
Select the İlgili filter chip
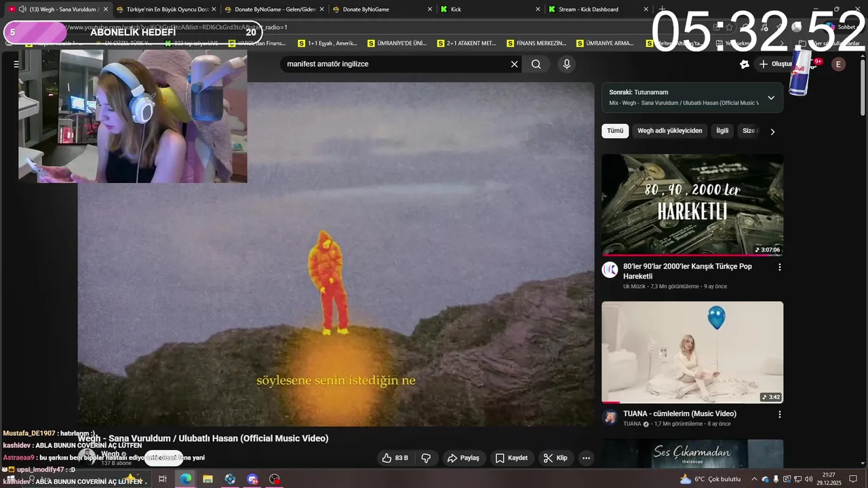[x=722, y=131]
